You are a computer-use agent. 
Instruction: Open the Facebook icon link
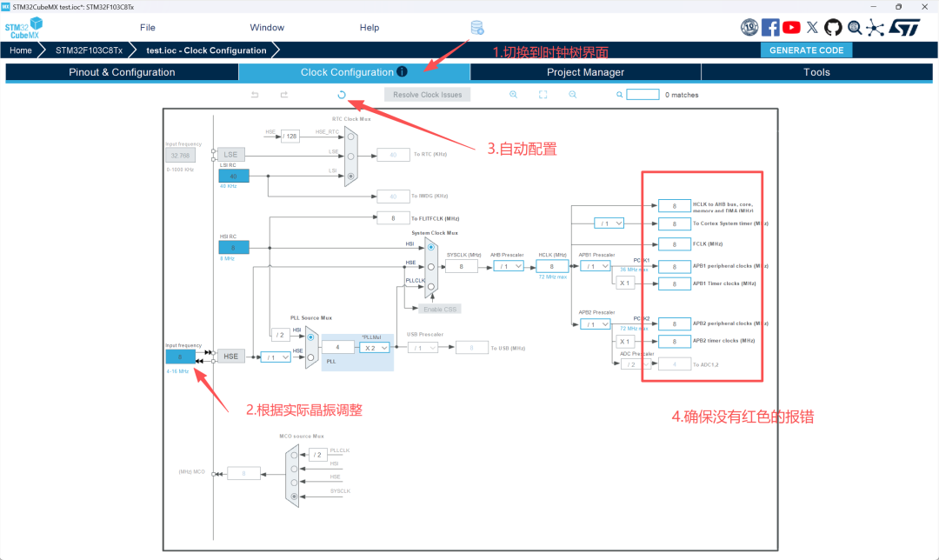pos(770,28)
